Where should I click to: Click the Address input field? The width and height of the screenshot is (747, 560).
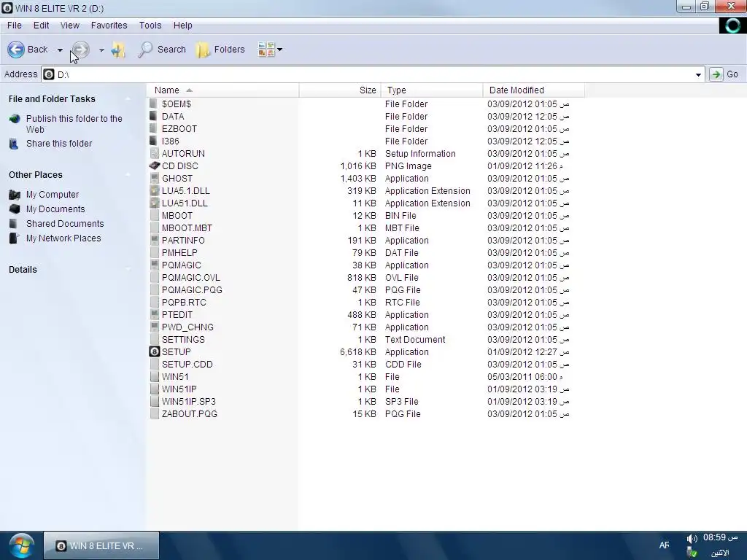(x=374, y=74)
